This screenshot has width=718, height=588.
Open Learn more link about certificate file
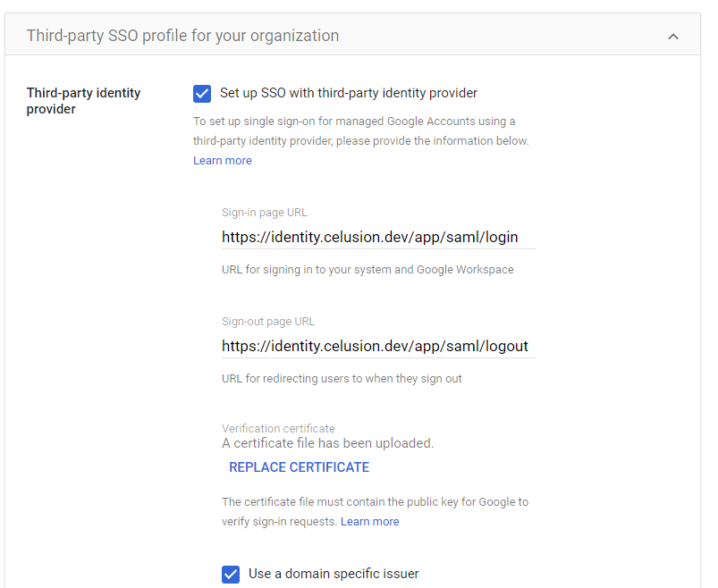pos(370,522)
